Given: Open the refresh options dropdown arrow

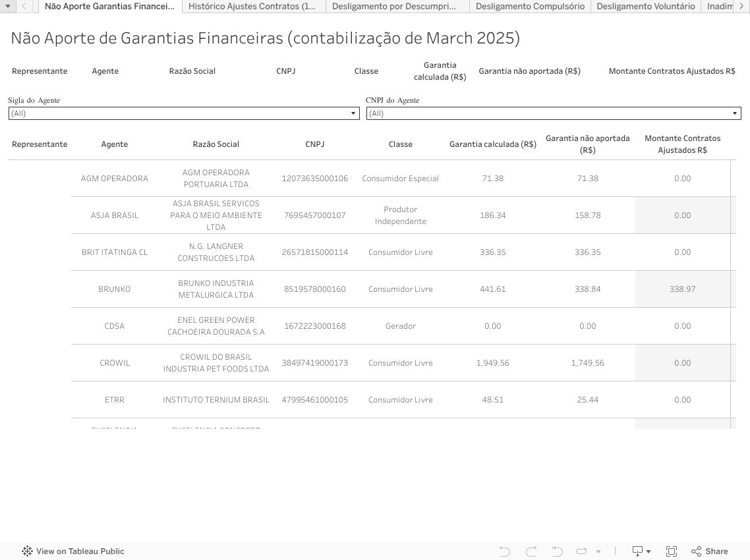Looking at the screenshot, I should pos(598,551).
